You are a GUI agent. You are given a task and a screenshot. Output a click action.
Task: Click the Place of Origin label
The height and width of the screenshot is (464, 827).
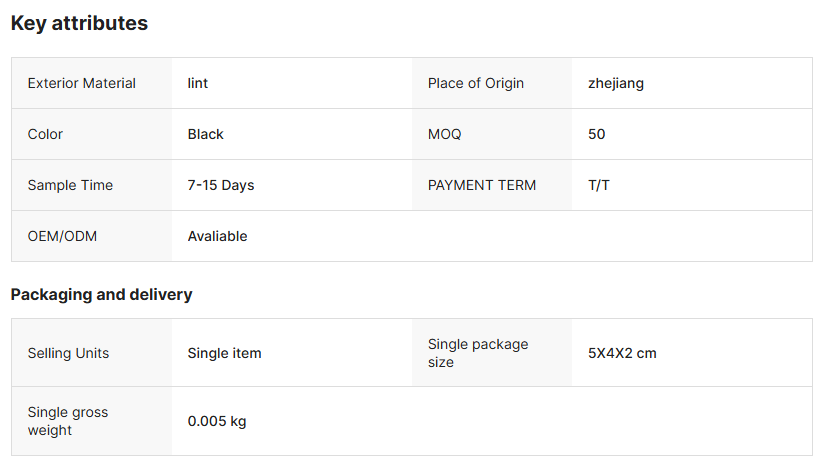pyautogui.click(x=476, y=83)
